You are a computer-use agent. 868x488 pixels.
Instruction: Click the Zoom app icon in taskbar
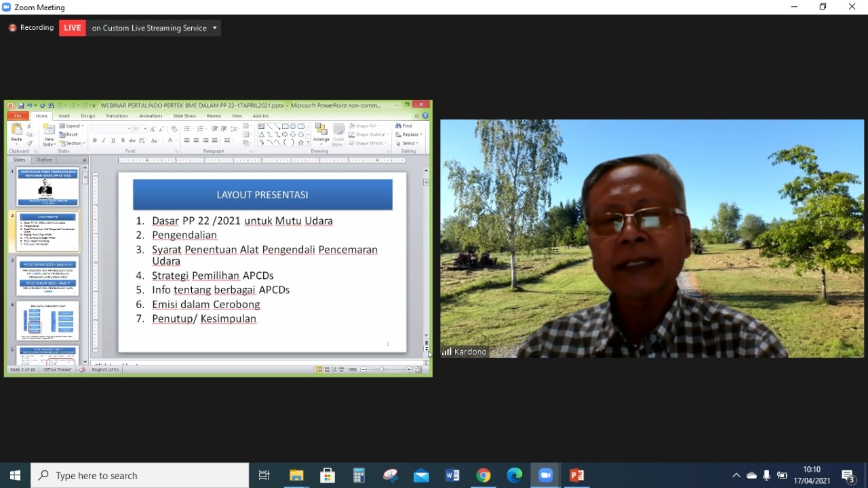(x=545, y=475)
